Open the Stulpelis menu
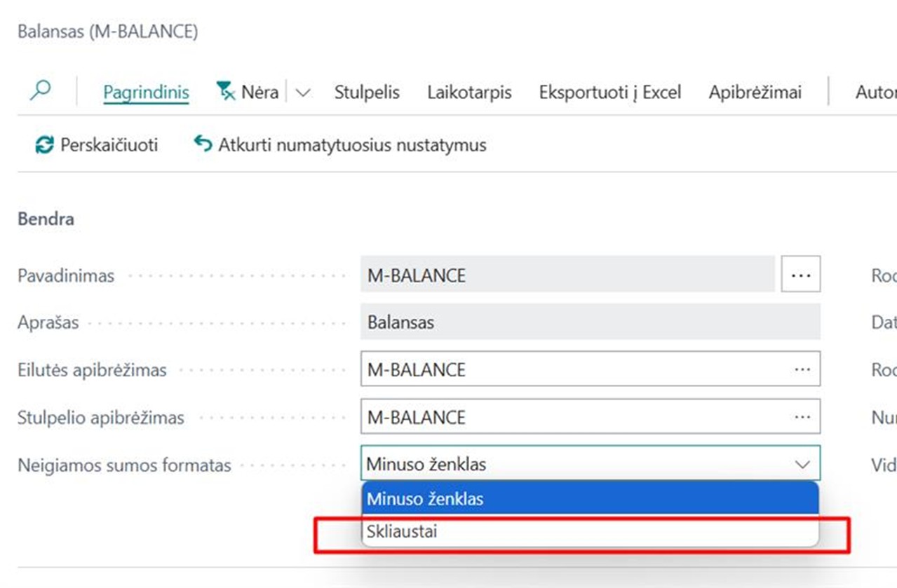This screenshot has height=588, width=897. tap(367, 92)
